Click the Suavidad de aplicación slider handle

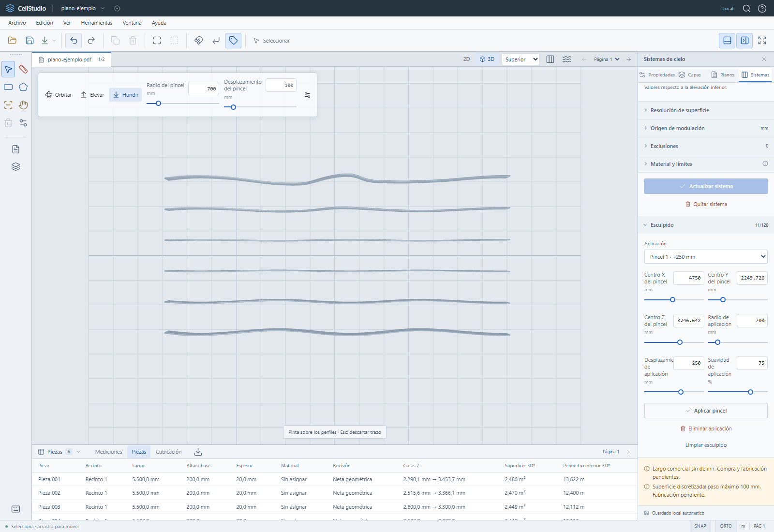(750, 392)
